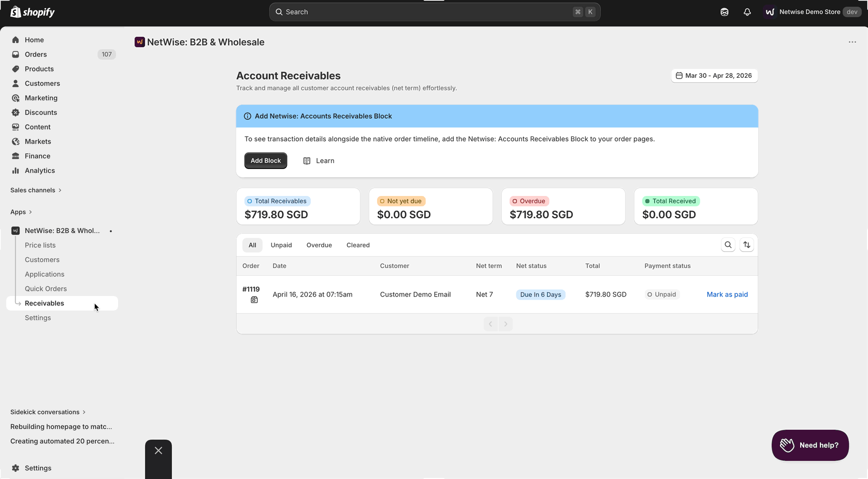Click the Need help? chat button
This screenshot has width=868, height=479.
[810, 445]
